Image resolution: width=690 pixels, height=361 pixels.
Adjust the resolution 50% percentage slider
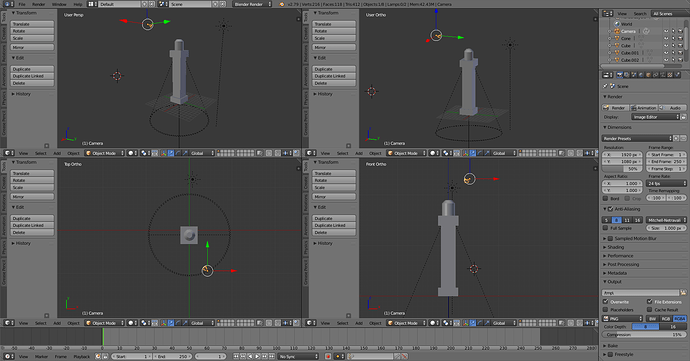point(622,169)
